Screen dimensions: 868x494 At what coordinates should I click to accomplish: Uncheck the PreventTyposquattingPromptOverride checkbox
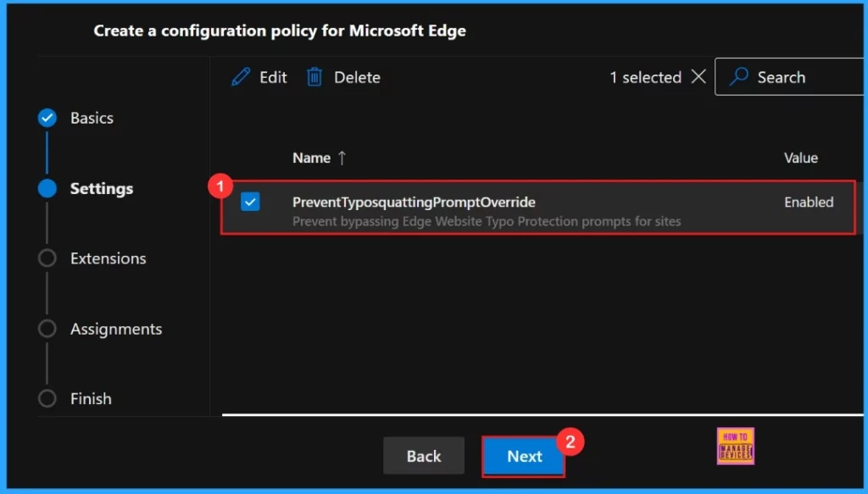coord(250,202)
